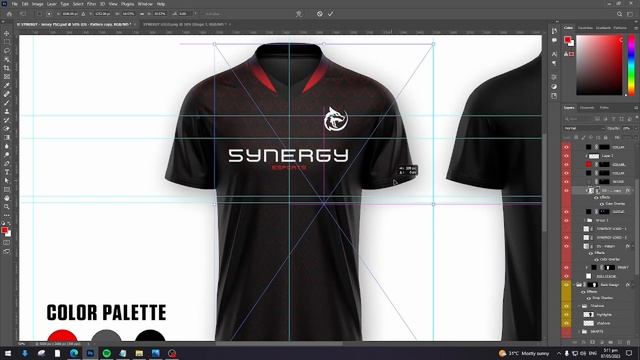This screenshot has height=360, width=640.
Task: Switch to the Channels tab
Action: coord(587,108)
